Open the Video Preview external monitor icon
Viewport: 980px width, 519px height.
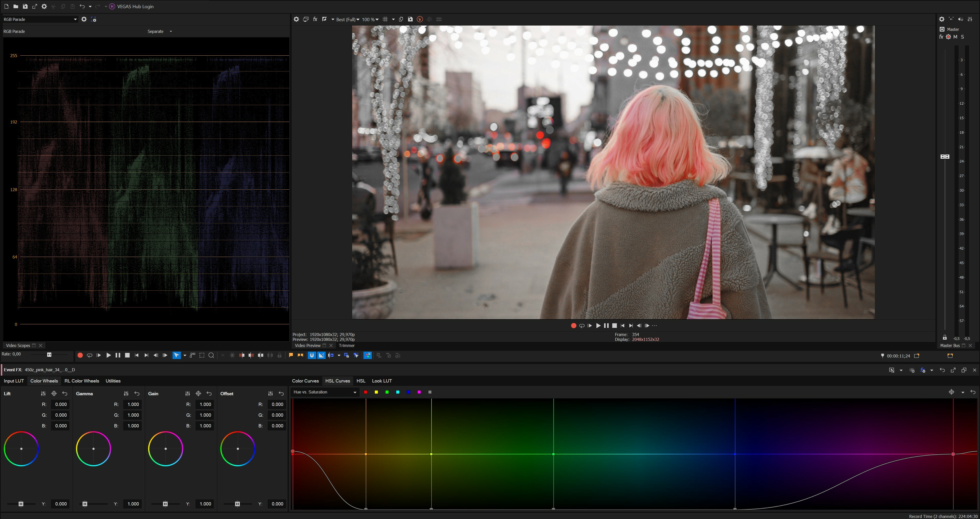305,19
